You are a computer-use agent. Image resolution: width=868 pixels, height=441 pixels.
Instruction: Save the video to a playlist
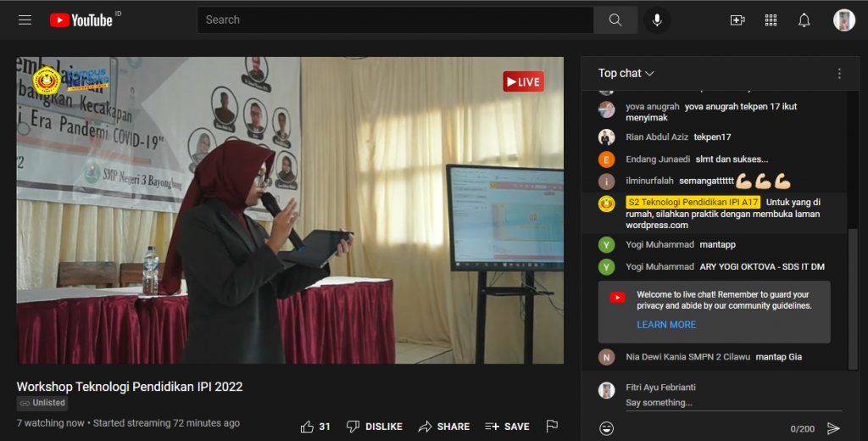pos(507,427)
